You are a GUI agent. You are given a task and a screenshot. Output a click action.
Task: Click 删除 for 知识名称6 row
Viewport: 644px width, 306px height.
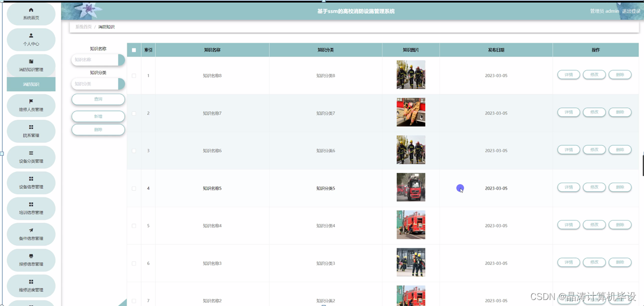(620, 150)
